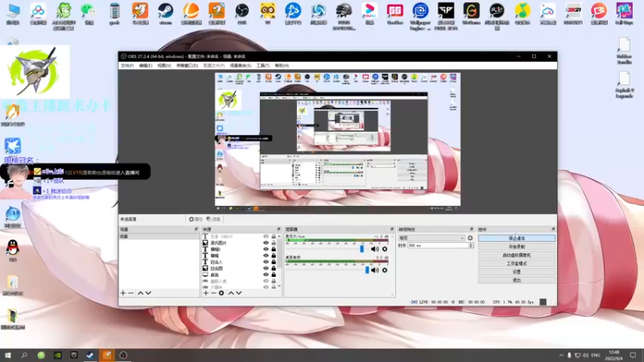
Task: Click the Steam icon in Windows taskbar
Action: click(x=90, y=355)
